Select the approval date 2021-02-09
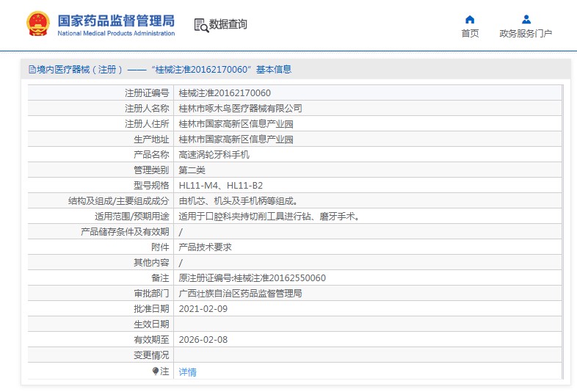577x392 pixels. [202, 309]
